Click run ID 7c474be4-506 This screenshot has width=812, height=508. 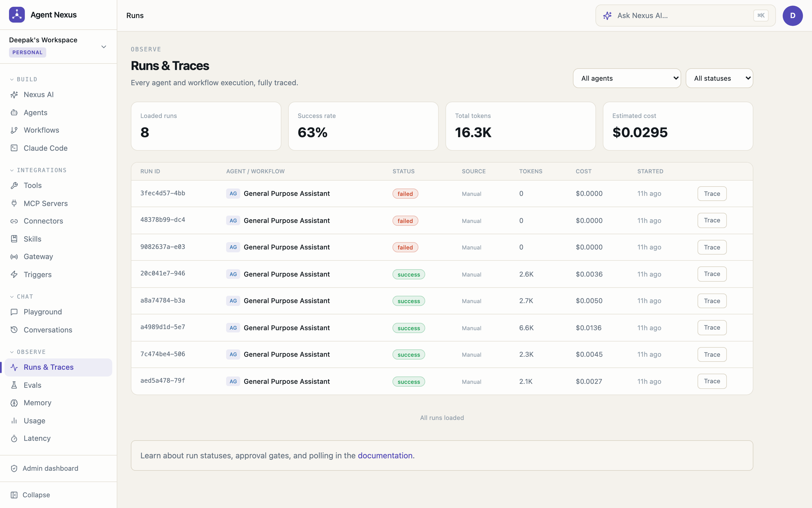click(163, 354)
